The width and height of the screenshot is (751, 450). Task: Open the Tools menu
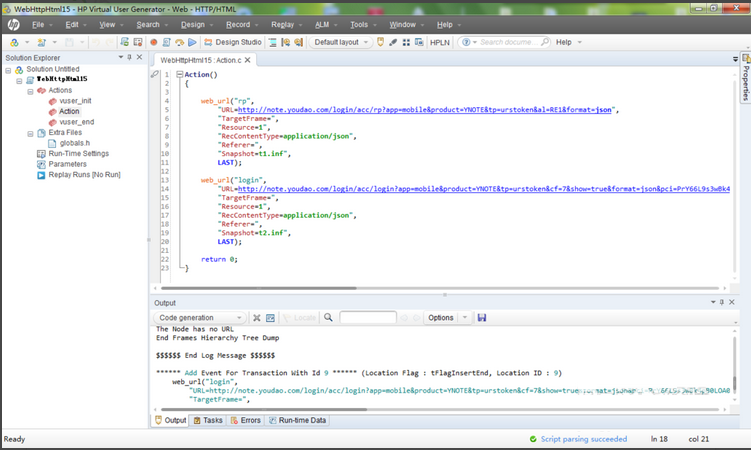click(359, 24)
